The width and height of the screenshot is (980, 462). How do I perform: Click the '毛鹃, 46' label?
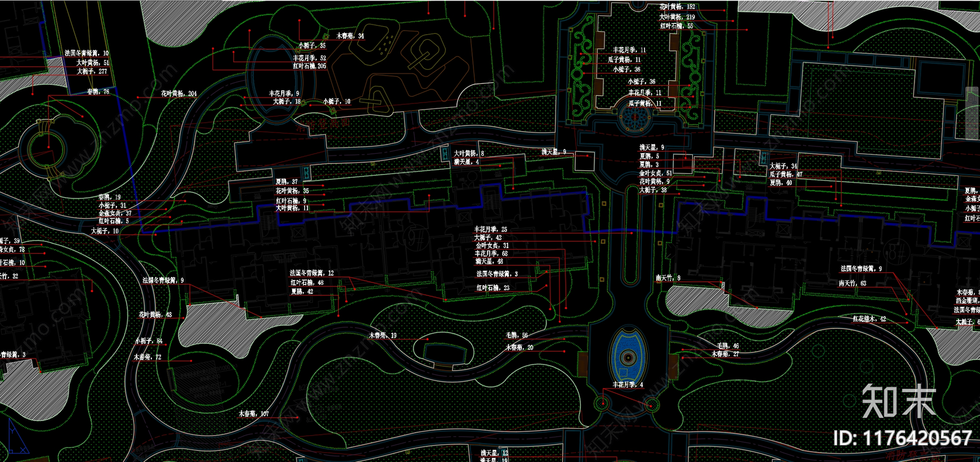pos(728,346)
